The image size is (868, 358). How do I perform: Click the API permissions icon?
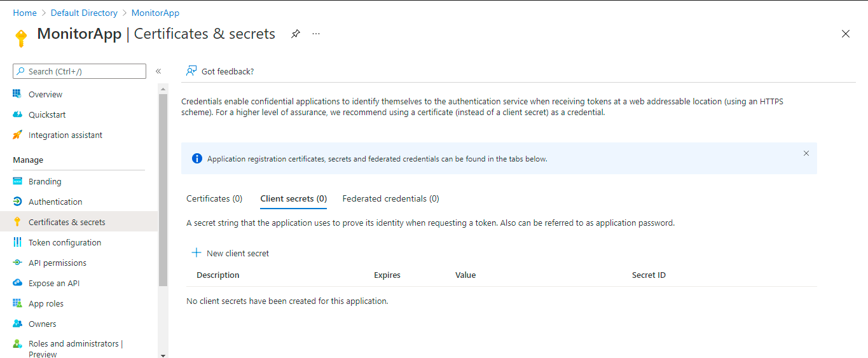pyautogui.click(x=17, y=263)
